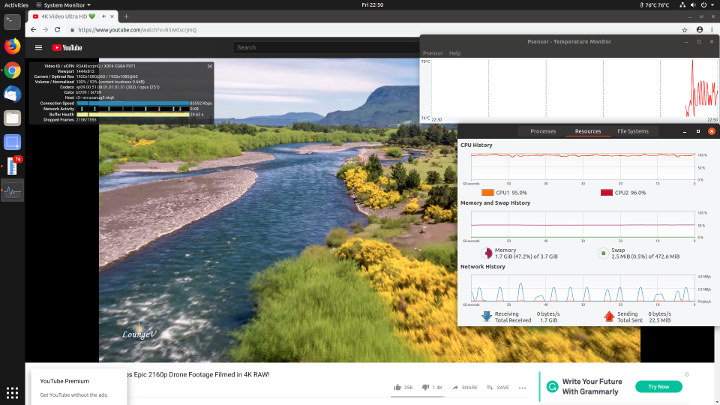Image resolution: width=720 pixels, height=405 pixels.
Task: Open the screenshot tool dock icon
Action: pyautogui.click(x=12, y=142)
